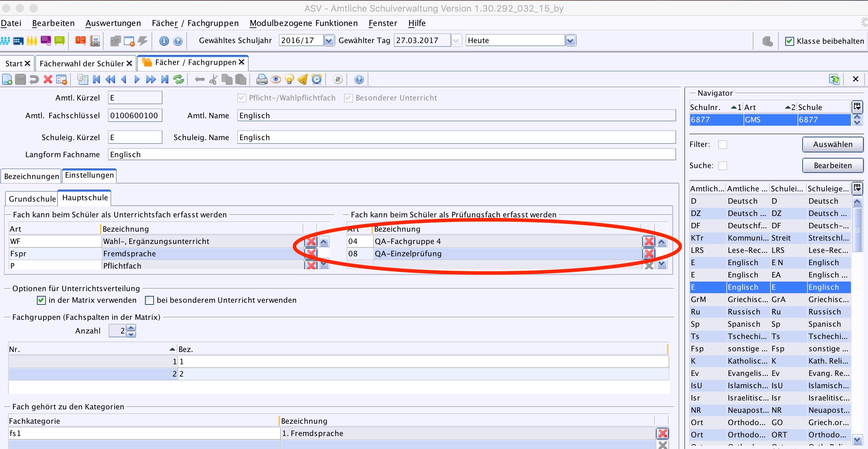Open the Auswertungen menu
Viewport: 868px width, 449px height.
pos(113,23)
